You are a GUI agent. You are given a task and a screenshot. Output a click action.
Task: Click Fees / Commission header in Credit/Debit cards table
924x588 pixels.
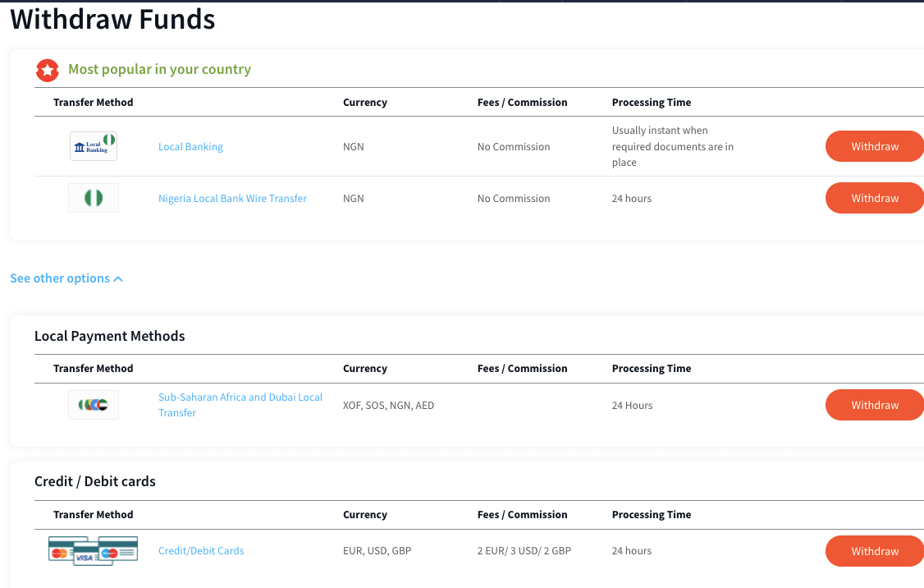(x=522, y=515)
